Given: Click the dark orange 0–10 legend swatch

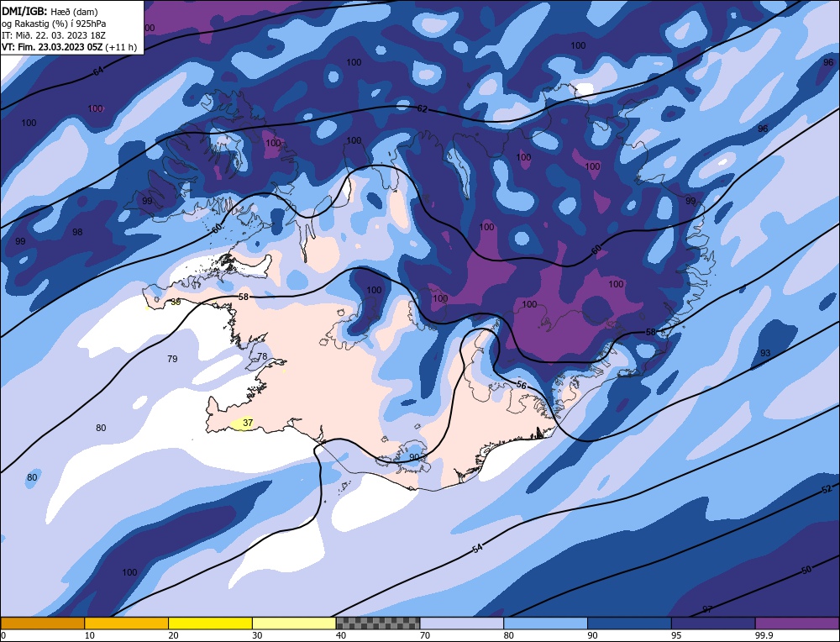Looking at the screenshot, I should pos(42,623).
